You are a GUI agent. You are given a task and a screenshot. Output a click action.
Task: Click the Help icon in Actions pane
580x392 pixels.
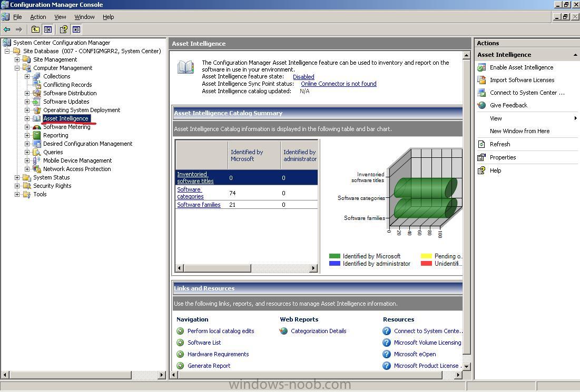tap(481, 170)
